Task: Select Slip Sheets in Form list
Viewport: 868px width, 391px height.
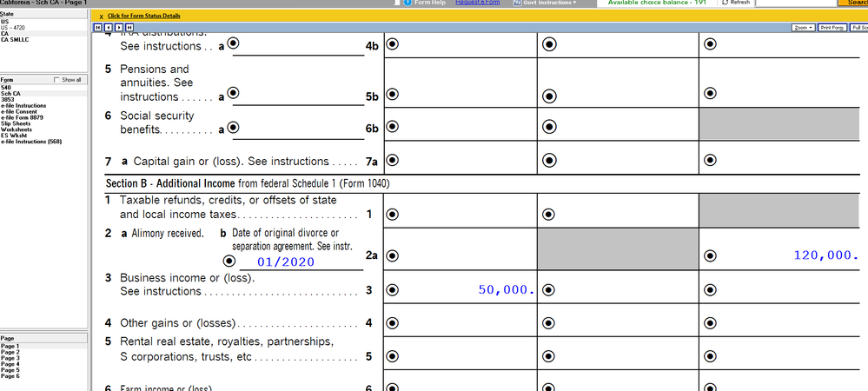Action: tap(43, 123)
